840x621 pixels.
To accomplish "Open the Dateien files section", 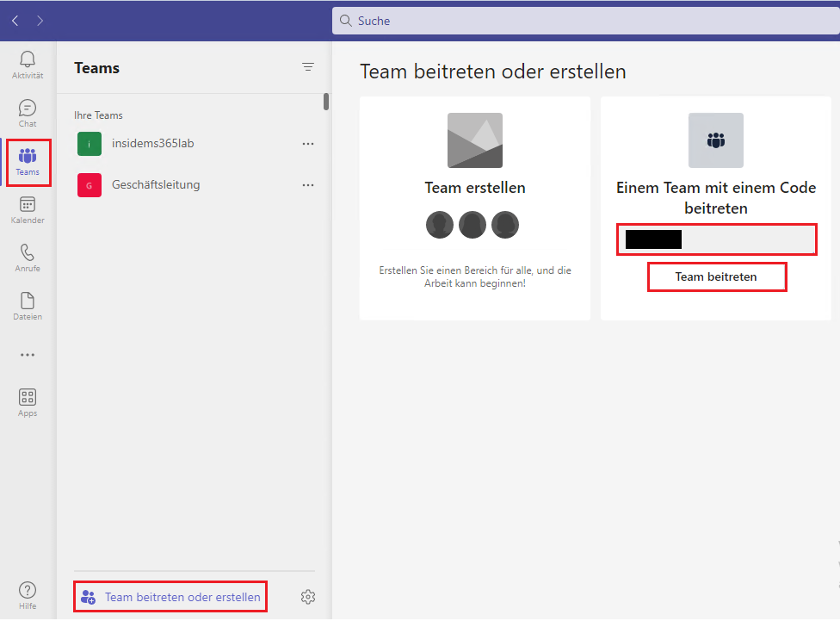I will (x=27, y=306).
